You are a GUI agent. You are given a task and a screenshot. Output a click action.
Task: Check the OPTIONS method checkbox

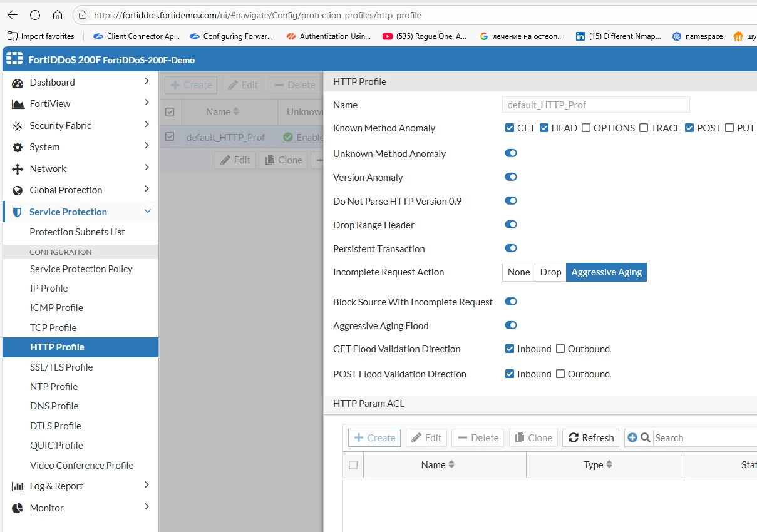[x=586, y=128]
